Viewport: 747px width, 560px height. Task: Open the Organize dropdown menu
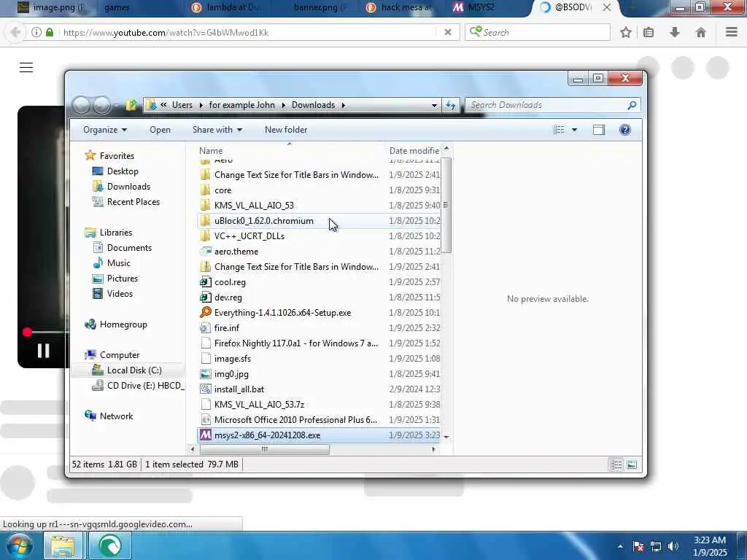105,130
